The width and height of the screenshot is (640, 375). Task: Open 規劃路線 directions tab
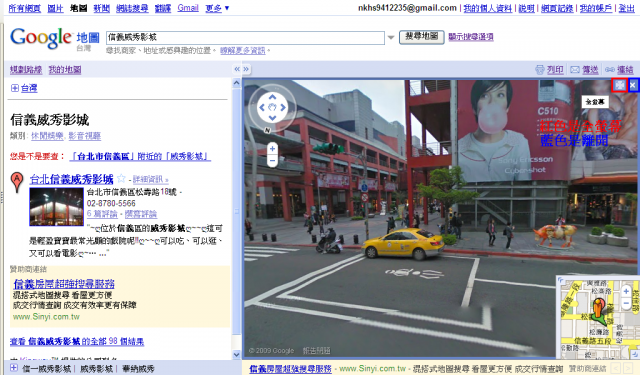pyautogui.click(x=26, y=70)
